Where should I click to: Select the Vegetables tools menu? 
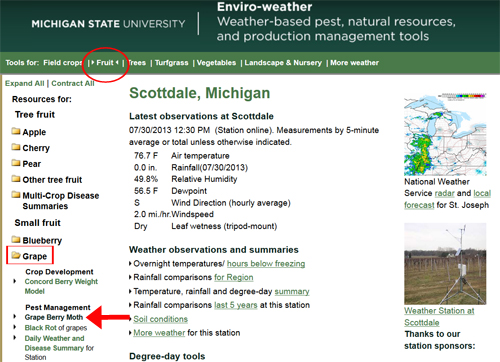pyautogui.click(x=216, y=63)
